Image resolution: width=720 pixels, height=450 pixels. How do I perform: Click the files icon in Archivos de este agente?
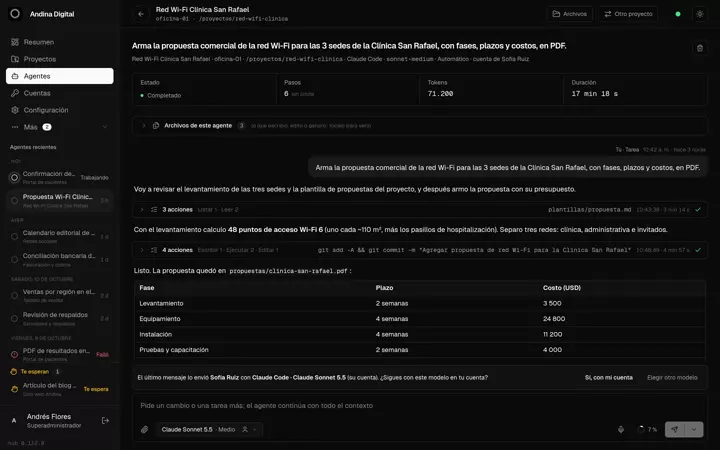[156, 126]
